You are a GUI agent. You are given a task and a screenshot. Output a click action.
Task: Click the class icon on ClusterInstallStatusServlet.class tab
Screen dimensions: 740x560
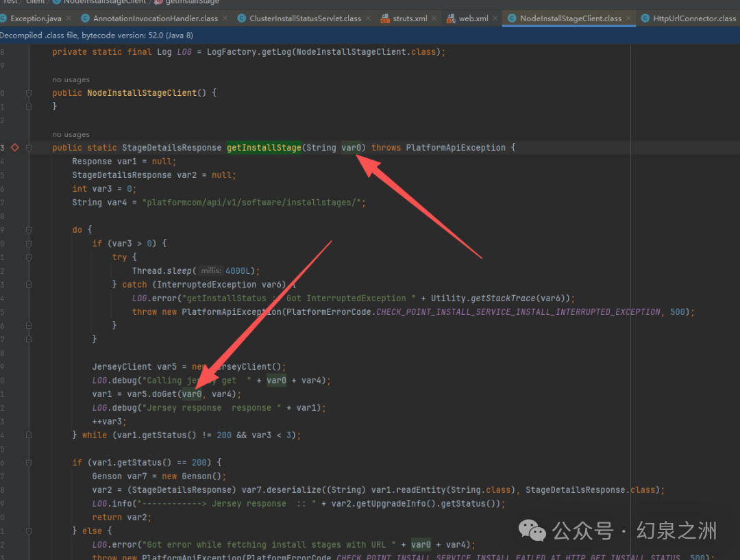point(242,18)
